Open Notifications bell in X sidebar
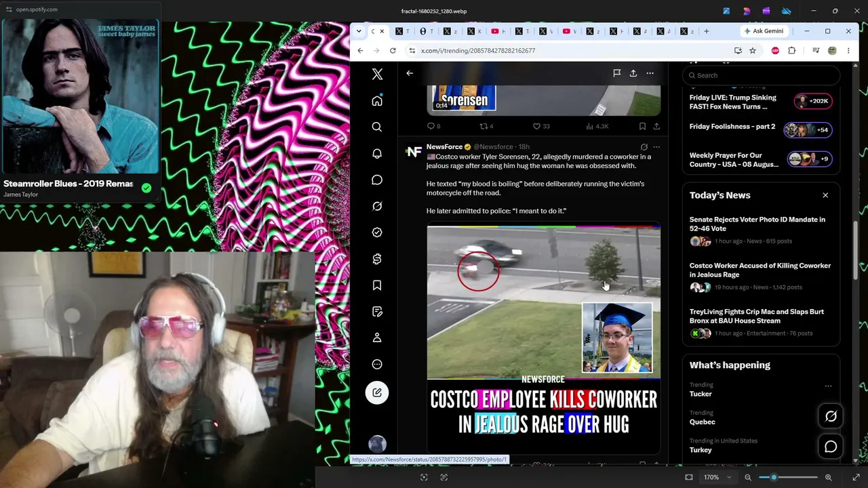Viewport: 868px width, 488px height. click(x=377, y=154)
